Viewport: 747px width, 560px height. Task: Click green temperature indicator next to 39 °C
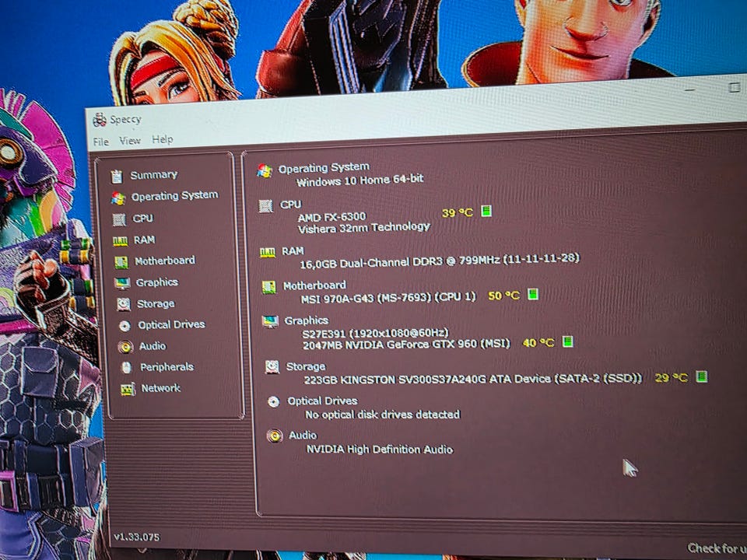[x=486, y=211]
